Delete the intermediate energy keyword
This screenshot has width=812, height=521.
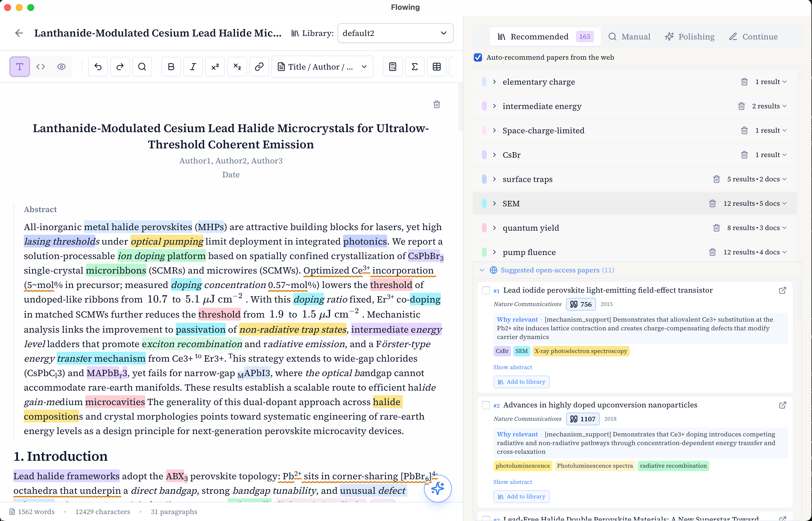coord(741,106)
